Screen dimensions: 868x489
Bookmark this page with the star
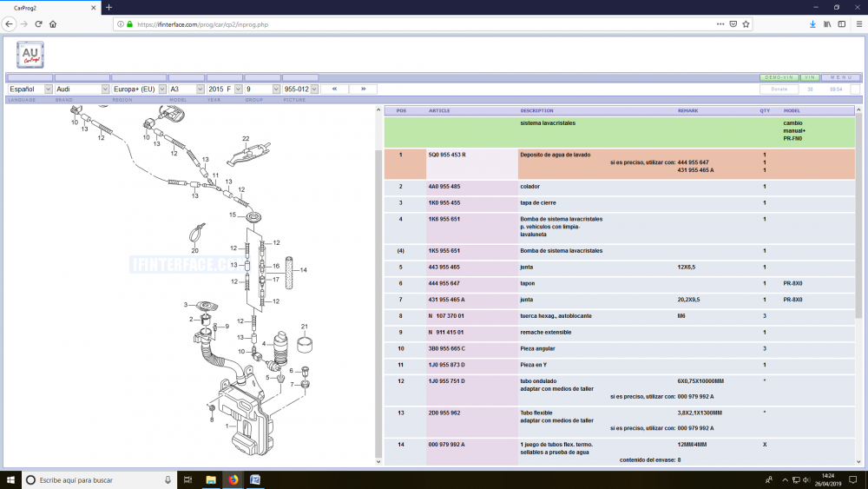(746, 23)
